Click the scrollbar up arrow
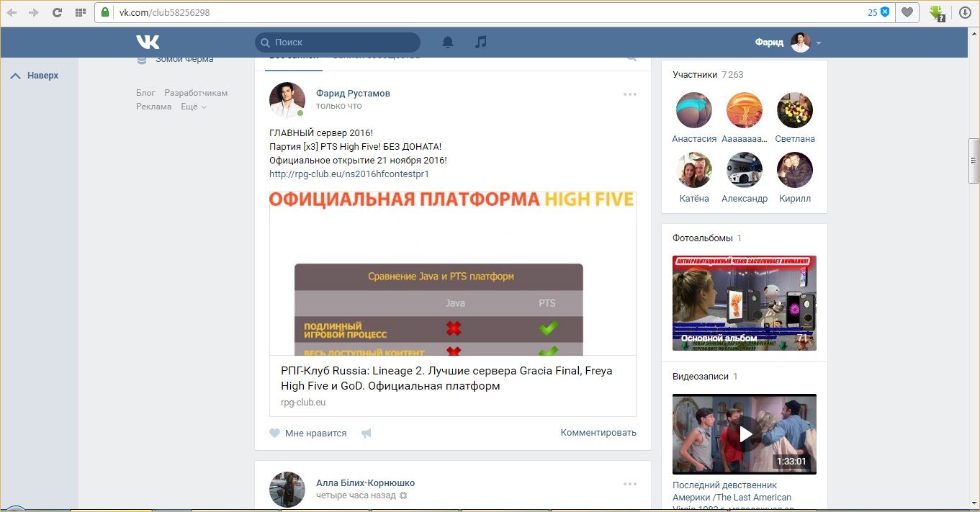The height and width of the screenshot is (512, 980). click(974, 33)
